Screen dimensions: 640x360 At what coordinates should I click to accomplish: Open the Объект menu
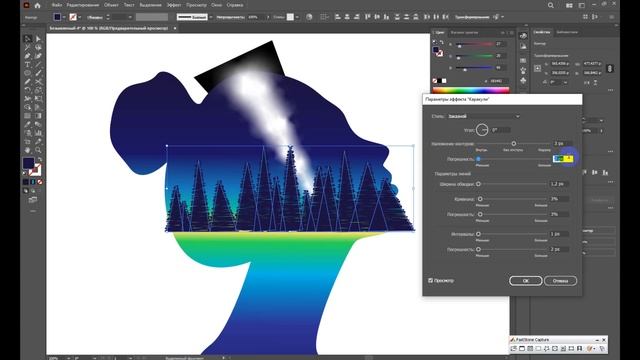pyautogui.click(x=111, y=5)
